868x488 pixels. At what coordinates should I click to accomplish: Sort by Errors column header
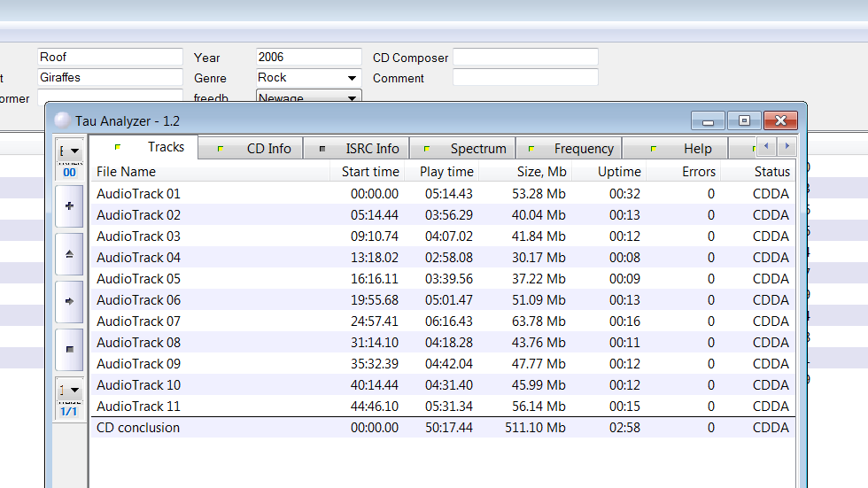(x=684, y=172)
